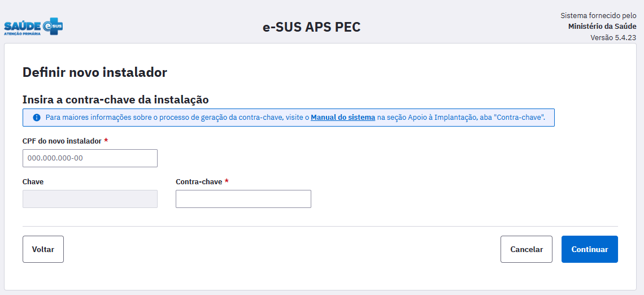This screenshot has height=295, width=644.
Task: Click the red asterisk beside Contra-chave
Action: click(x=227, y=181)
